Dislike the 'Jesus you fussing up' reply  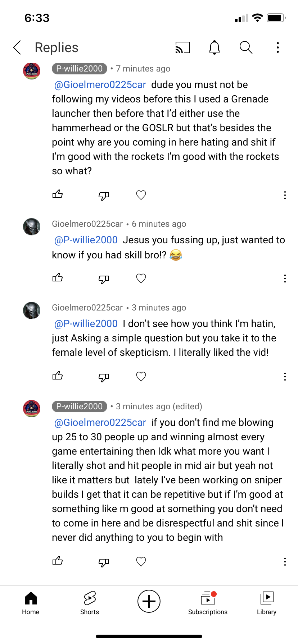104,279
